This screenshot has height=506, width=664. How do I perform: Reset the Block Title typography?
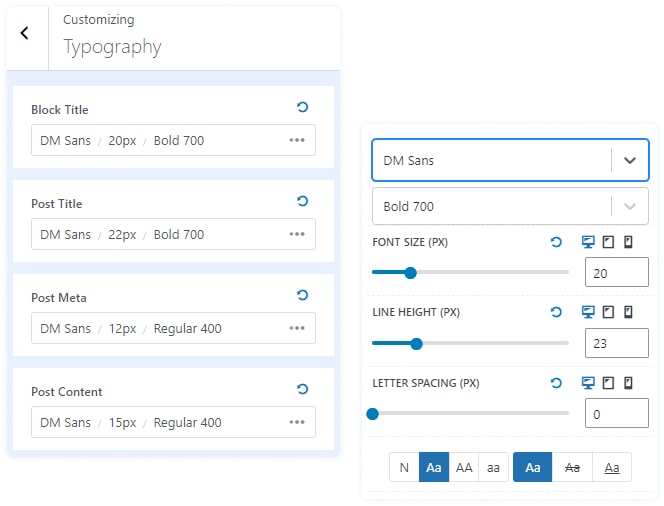coord(303,107)
